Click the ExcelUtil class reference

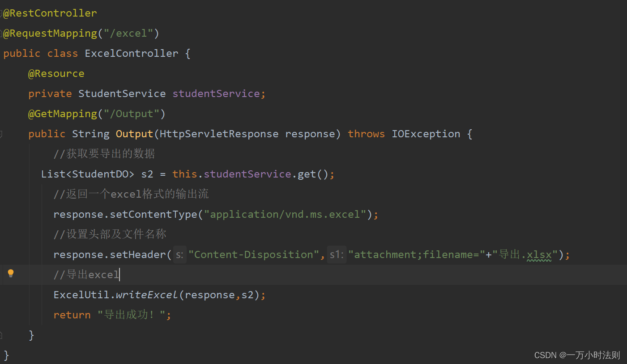(81, 295)
